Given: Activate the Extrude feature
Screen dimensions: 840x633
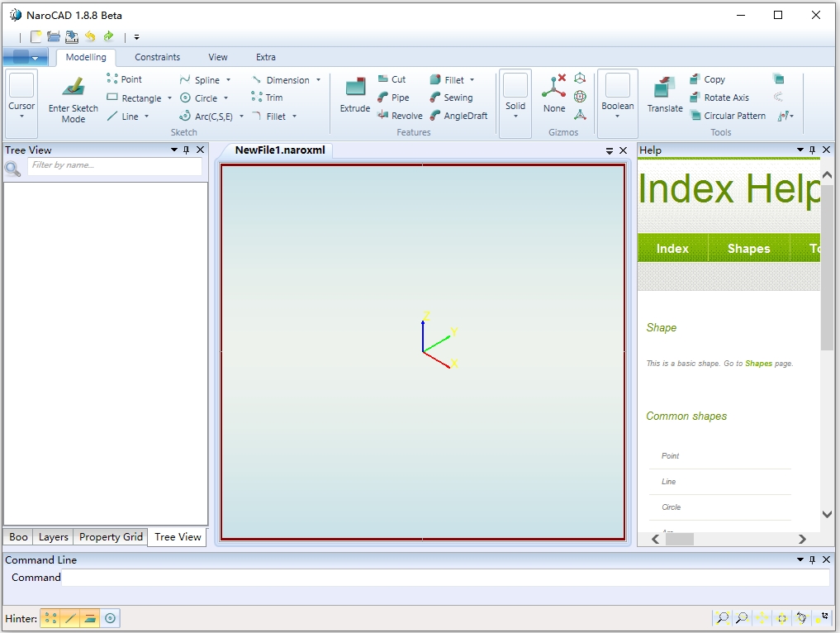Looking at the screenshot, I should coord(354,95).
